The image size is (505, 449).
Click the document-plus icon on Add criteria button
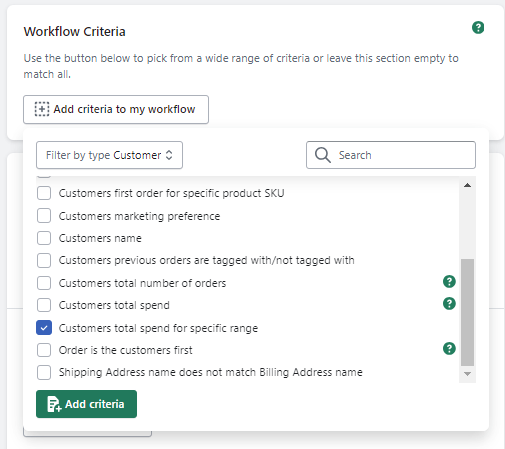coord(54,404)
